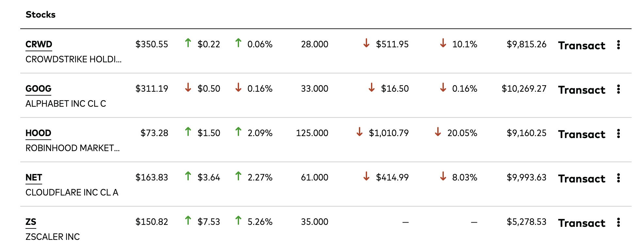Open the ZS ticker link

tap(31, 222)
